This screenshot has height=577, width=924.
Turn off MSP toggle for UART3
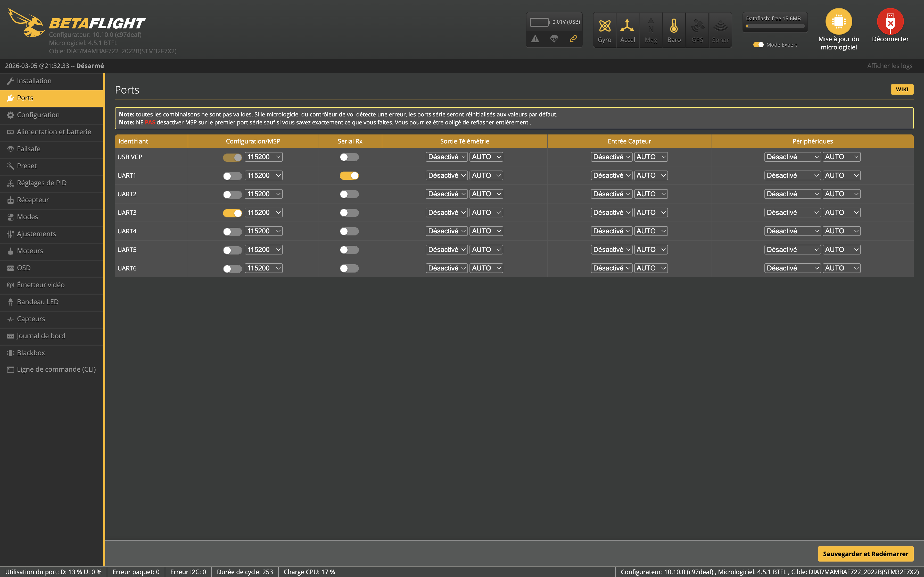[232, 213]
